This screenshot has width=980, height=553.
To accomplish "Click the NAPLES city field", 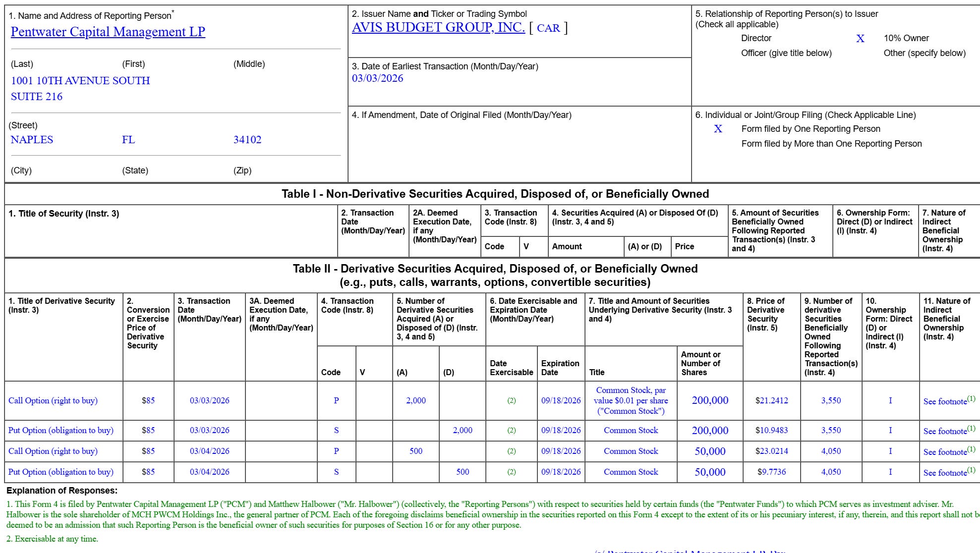I will [x=32, y=140].
